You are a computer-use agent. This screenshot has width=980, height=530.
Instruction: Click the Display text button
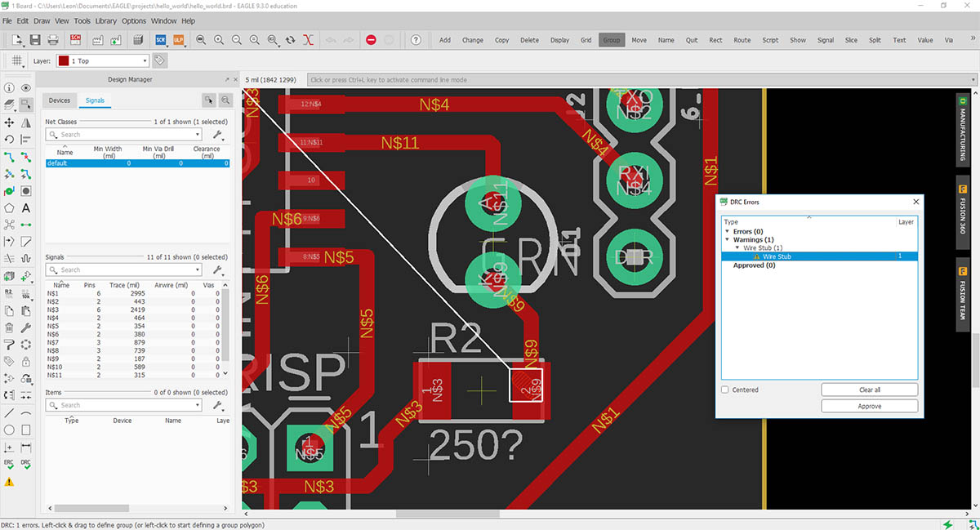click(x=559, y=40)
